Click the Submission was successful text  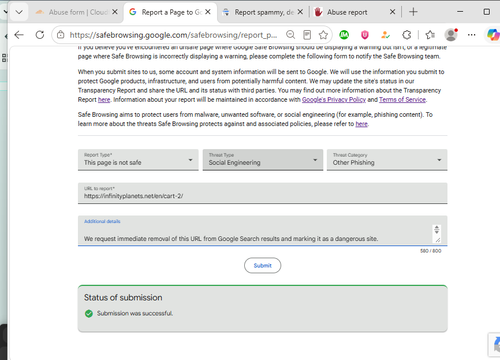coord(135,313)
